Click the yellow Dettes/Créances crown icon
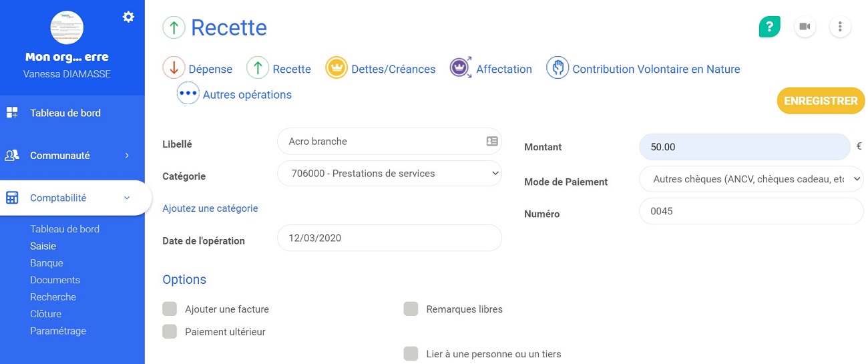The width and height of the screenshot is (868, 364). [337, 68]
